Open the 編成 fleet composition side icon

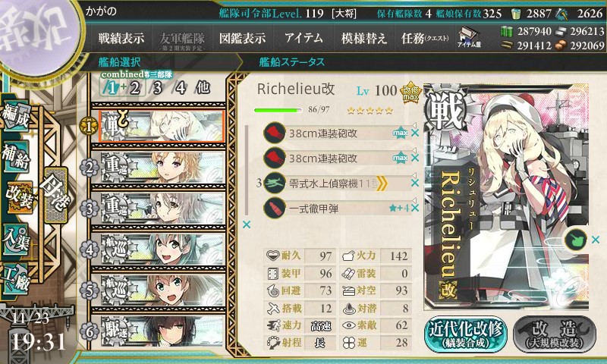point(15,117)
